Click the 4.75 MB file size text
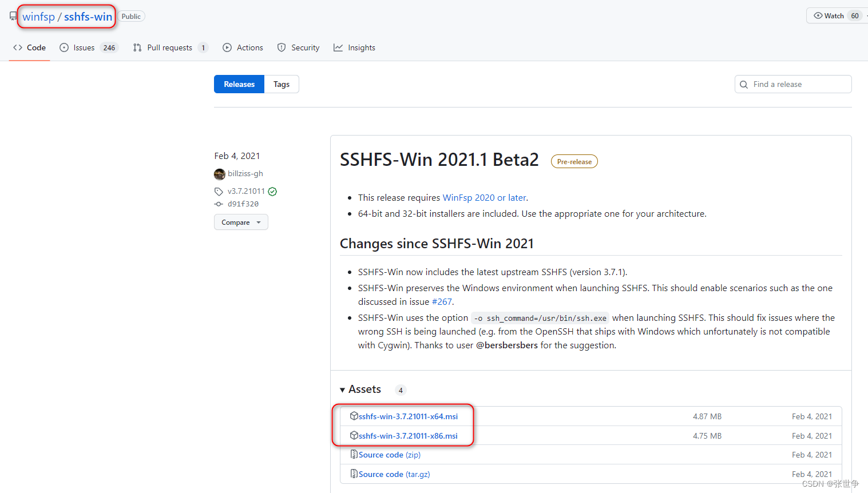Viewport: 868px width, 493px height. point(707,436)
